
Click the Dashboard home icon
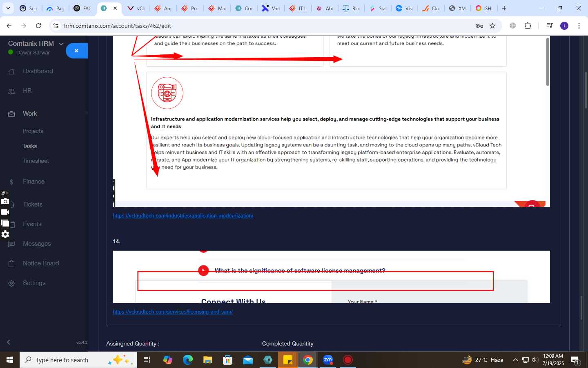click(x=11, y=72)
